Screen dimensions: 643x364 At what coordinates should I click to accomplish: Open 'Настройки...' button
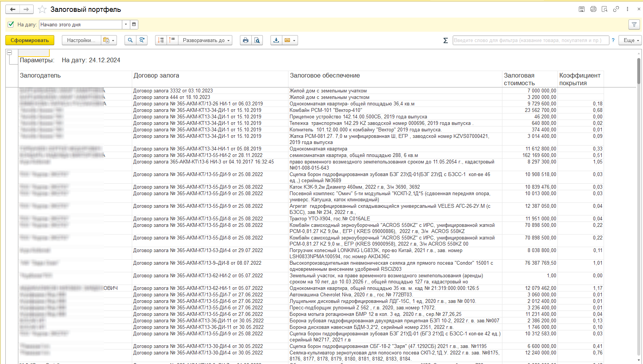point(81,40)
